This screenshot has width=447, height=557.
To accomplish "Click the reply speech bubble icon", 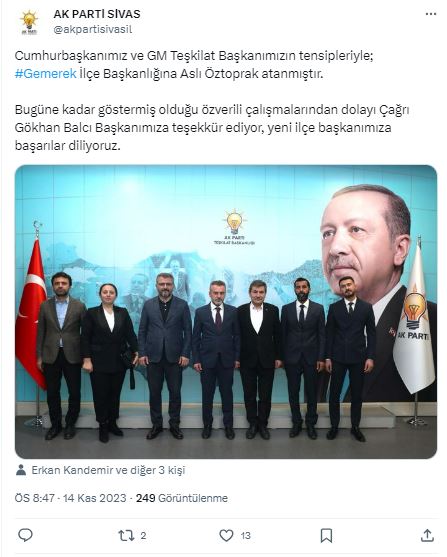I will (25, 535).
